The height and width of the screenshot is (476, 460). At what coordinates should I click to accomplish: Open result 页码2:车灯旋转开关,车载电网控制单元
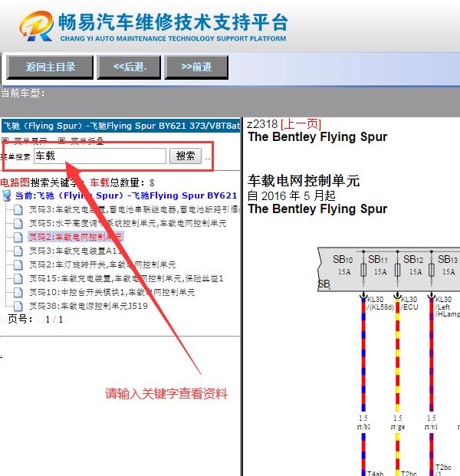pyautogui.click(x=103, y=264)
